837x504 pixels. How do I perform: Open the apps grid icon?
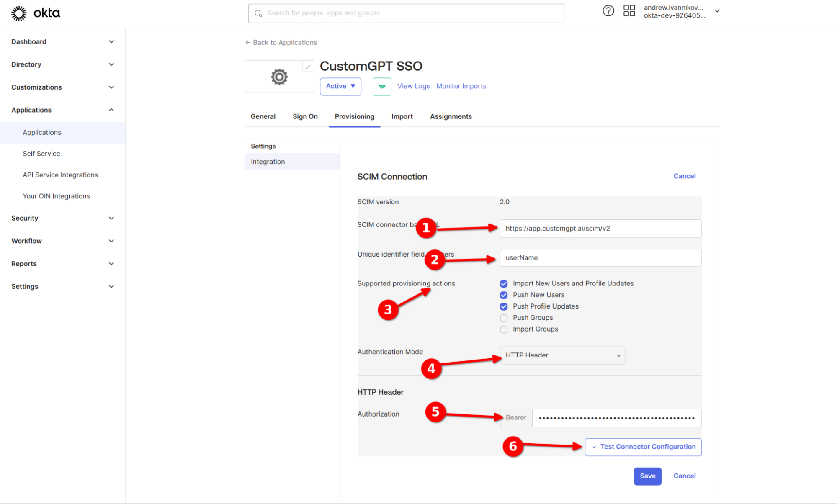629,11
